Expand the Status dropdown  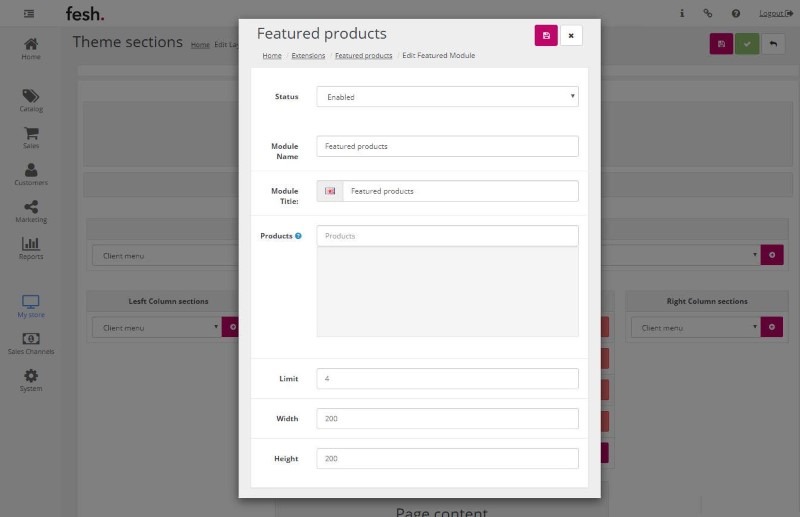[x=447, y=97]
